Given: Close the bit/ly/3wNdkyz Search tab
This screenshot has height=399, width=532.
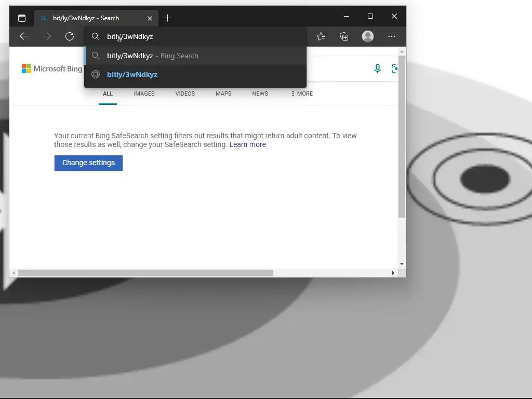Looking at the screenshot, I should pyautogui.click(x=150, y=18).
